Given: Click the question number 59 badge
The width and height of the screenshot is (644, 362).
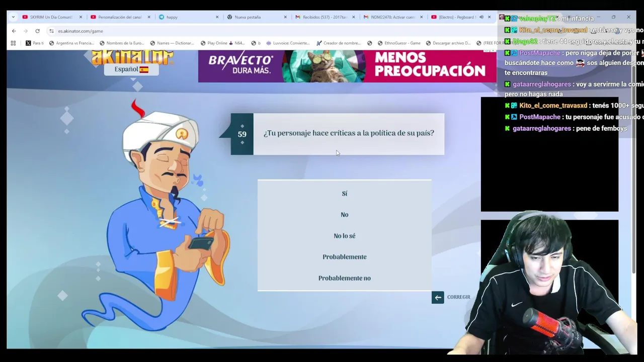Looking at the screenshot, I should point(242,134).
